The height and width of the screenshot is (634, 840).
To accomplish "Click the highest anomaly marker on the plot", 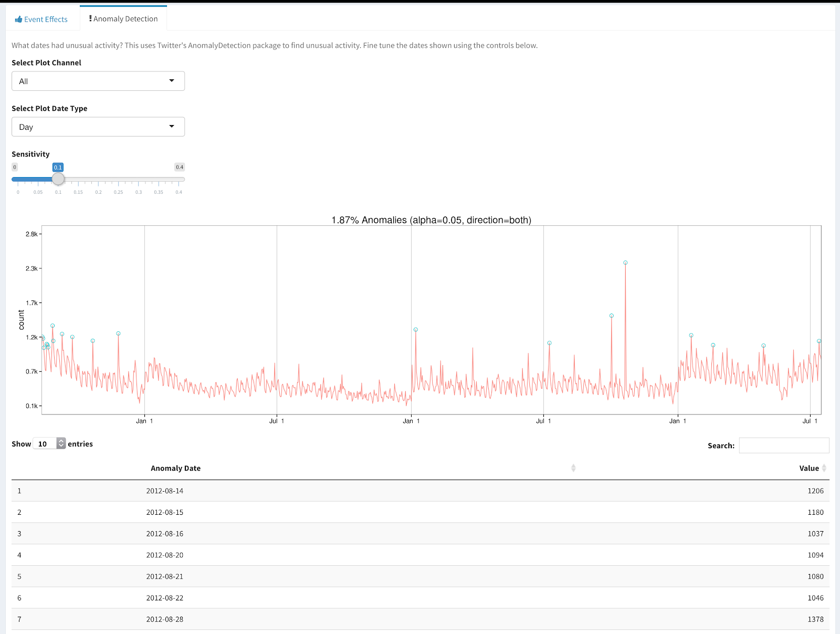I will [x=625, y=263].
